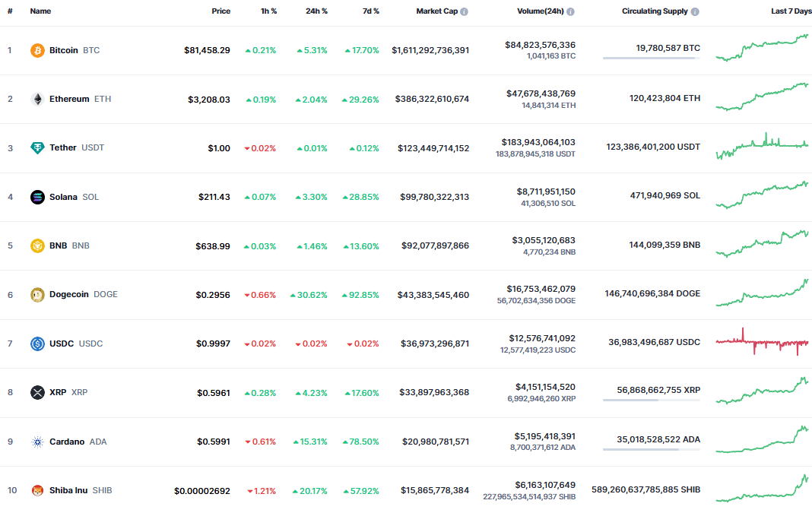The image size is (812, 513).
Task: Sort by the 1h % column header
Action: 268,11
